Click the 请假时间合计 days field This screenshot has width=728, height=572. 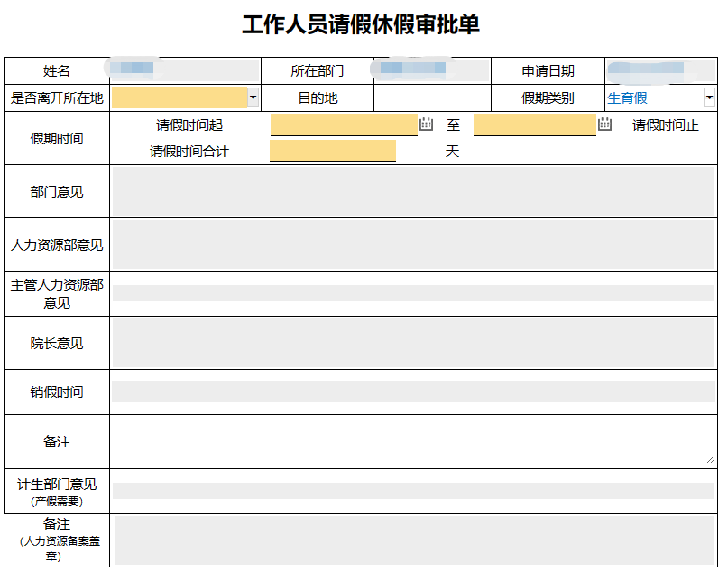point(333,151)
